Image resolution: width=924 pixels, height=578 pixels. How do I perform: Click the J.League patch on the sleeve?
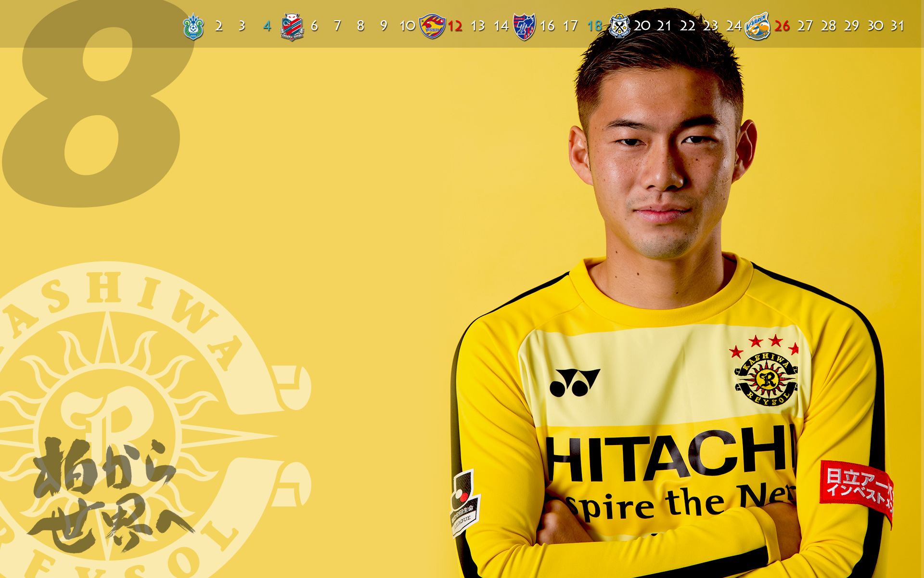[464, 503]
